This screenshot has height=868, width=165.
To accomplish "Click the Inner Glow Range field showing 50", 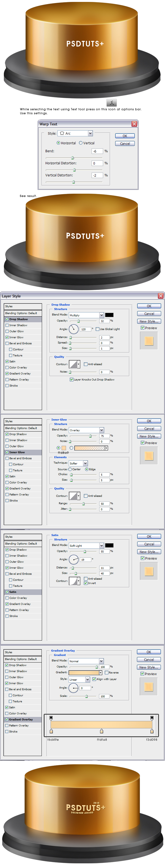I will click(105, 503).
